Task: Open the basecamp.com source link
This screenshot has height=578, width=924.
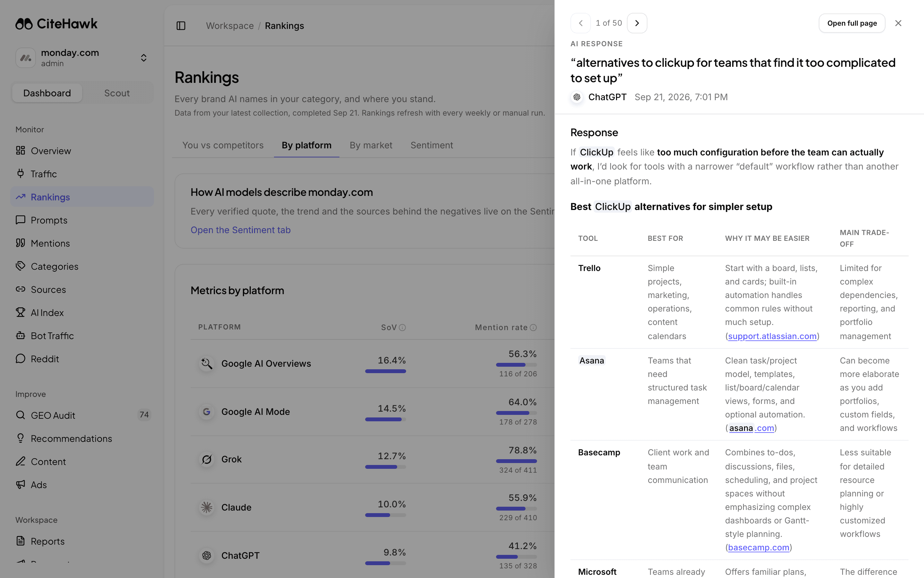Action: pyautogui.click(x=758, y=547)
